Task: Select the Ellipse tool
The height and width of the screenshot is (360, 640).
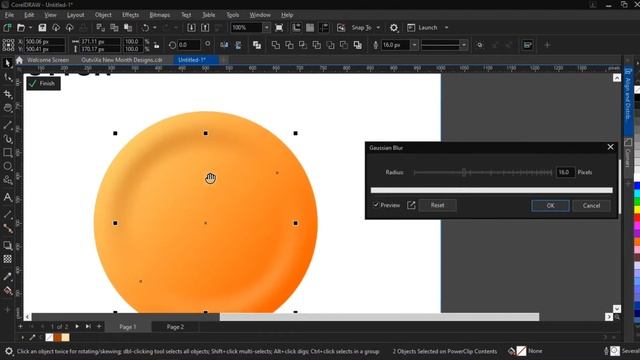Action: [x=7, y=166]
